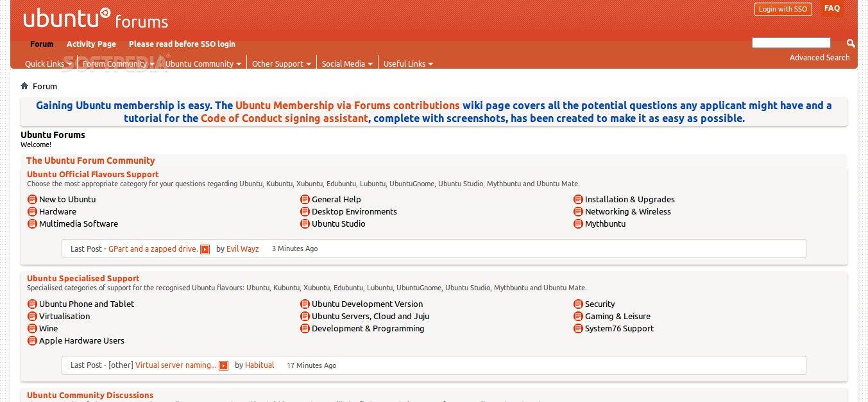Open The Ubuntu Forum Community heading link

pos(90,161)
